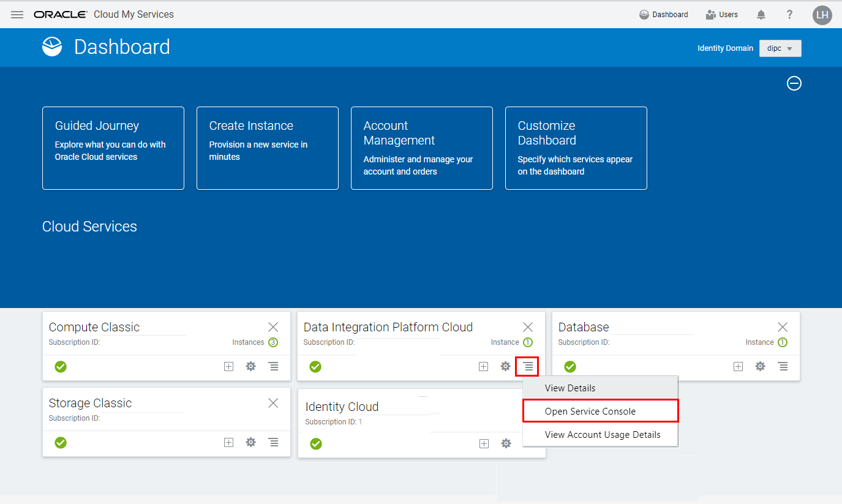
Task: Open the Create Instance card
Action: click(268, 148)
